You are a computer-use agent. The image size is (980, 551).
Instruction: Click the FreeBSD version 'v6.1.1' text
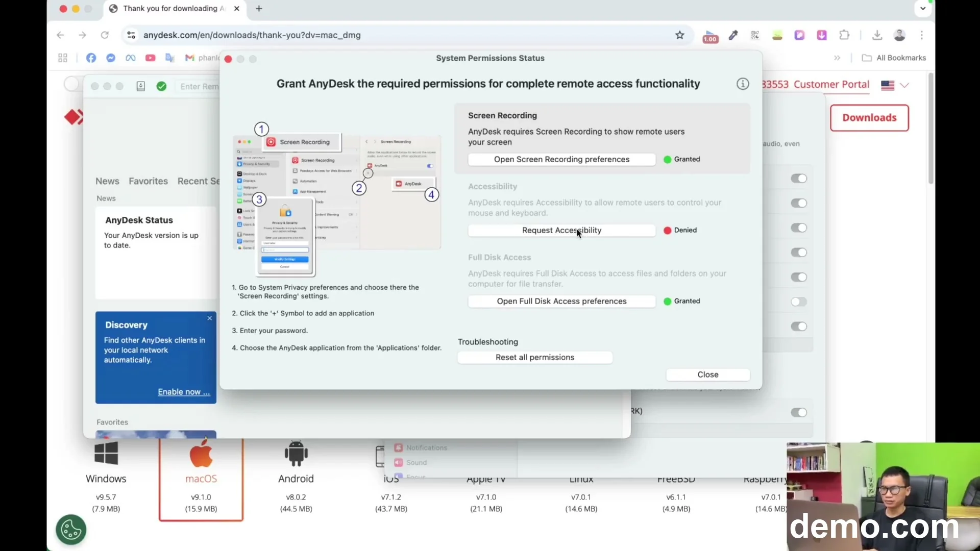[676, 497]
